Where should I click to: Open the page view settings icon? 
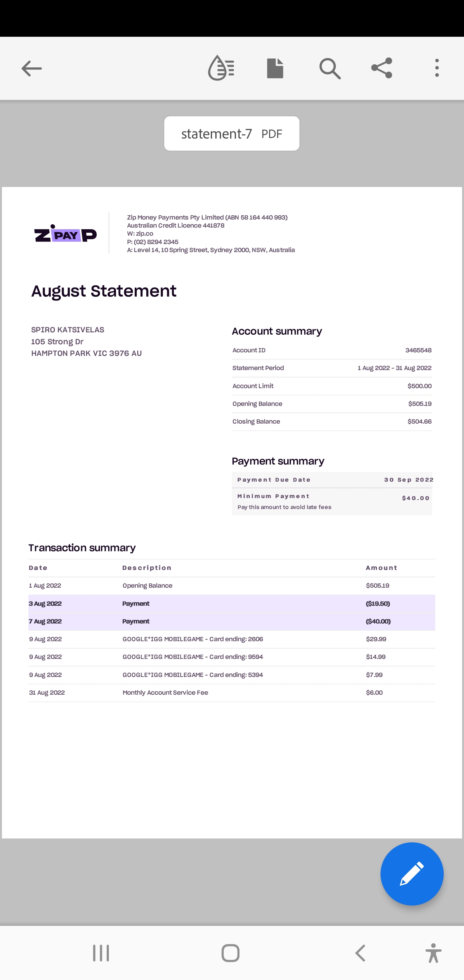pyautogui.click(x=275, y=68)
